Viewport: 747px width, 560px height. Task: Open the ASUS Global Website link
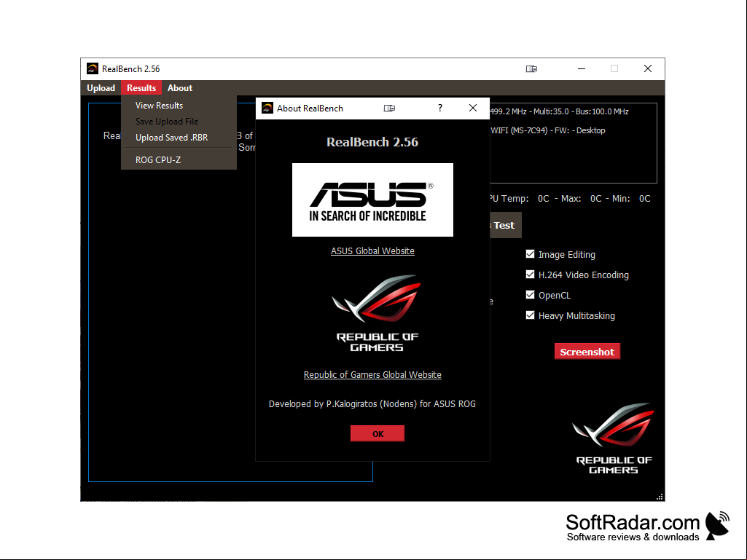[372, 251]
